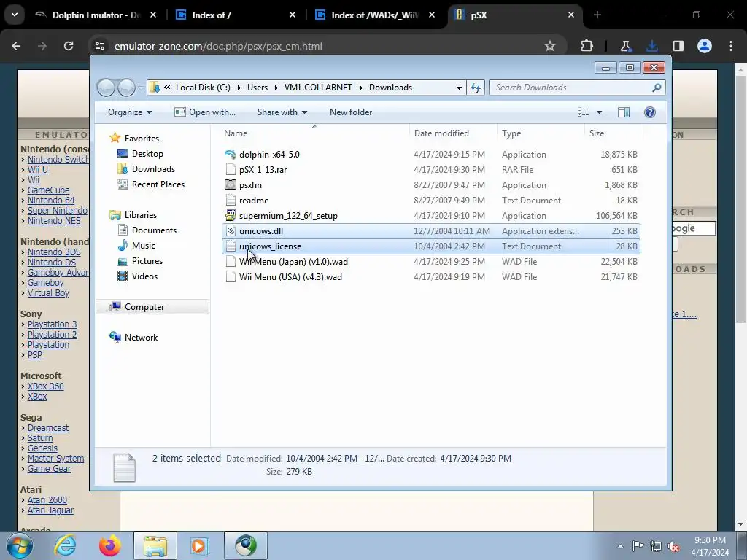Screen dimensions: 747x560
Task: Click the search magnifier in Explorer
Action: [x=657, y=87]
